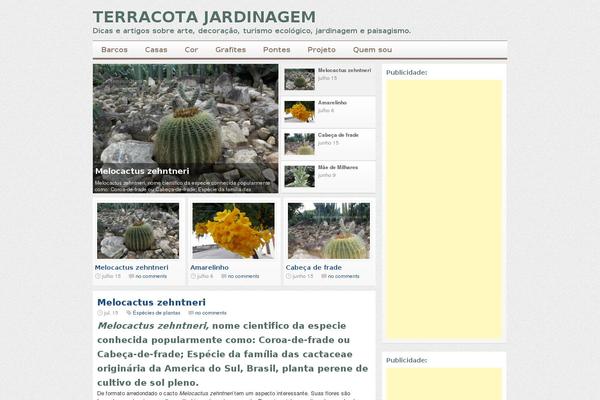Screen dimensions: 600x400
Task: Click the second Publicidade ad block
Action: 444,384
